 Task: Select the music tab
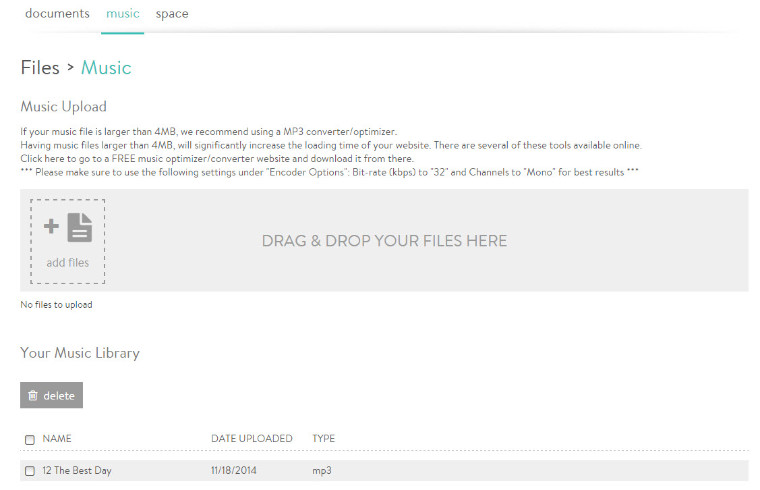tap(123, 14)
